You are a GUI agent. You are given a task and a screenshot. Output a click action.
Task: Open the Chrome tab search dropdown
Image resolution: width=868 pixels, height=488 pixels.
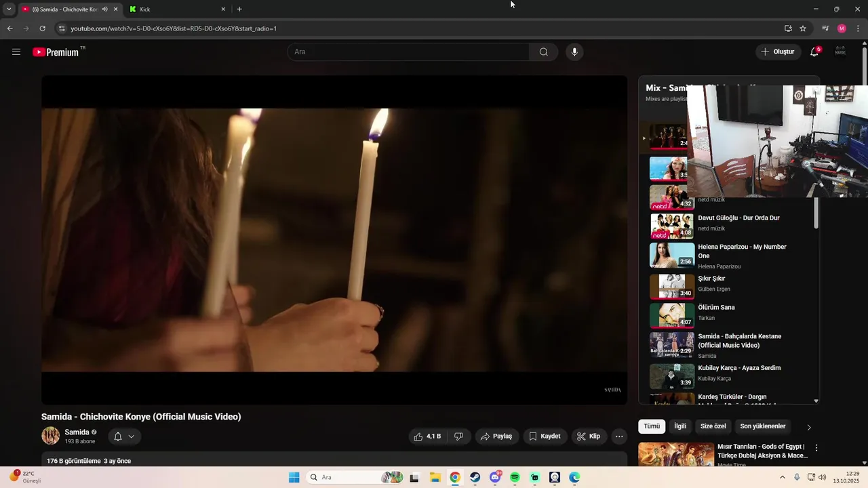pos(9,9)
